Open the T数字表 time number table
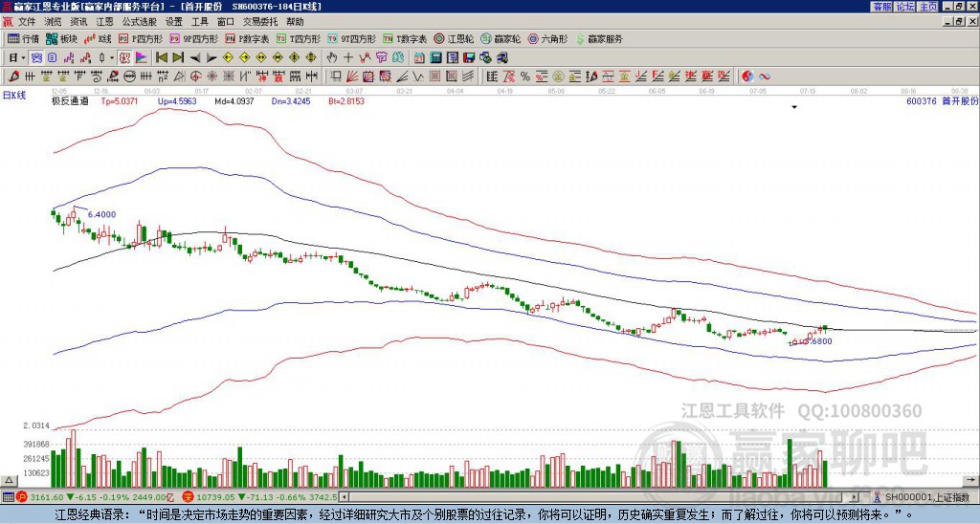Image resolution: width=980 pixels, height=524 pixels. coord(405,38)
